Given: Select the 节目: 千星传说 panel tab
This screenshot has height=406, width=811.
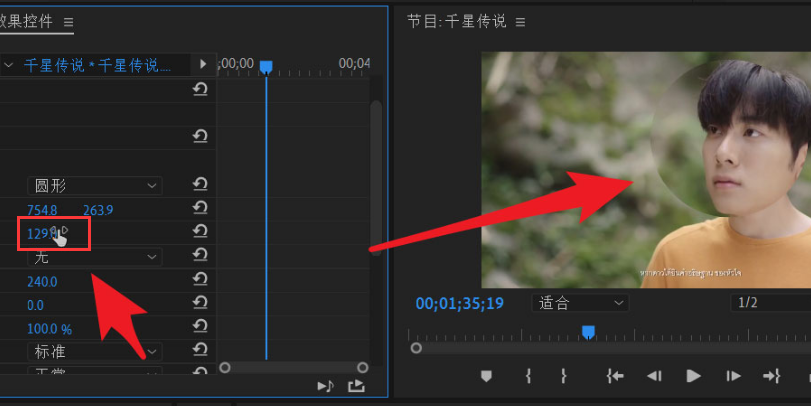Looking at the screenshot, I should point(457,21).
